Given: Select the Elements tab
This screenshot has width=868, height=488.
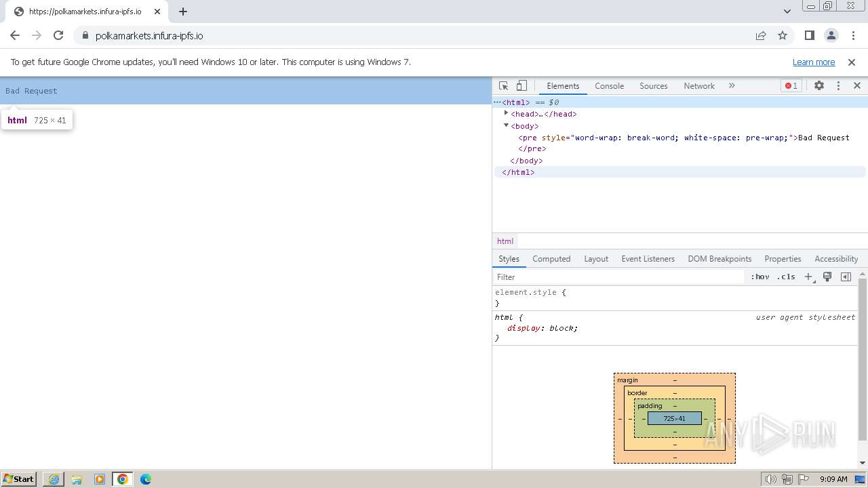Looking at the screenshot, I should pyautogui.click(x=563, y=86).
